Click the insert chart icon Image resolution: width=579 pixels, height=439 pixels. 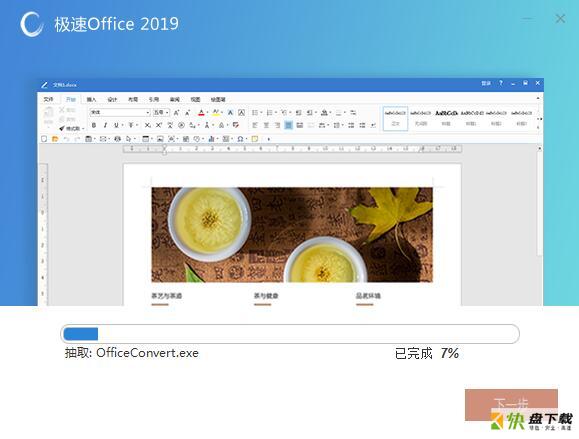[211, 139]
